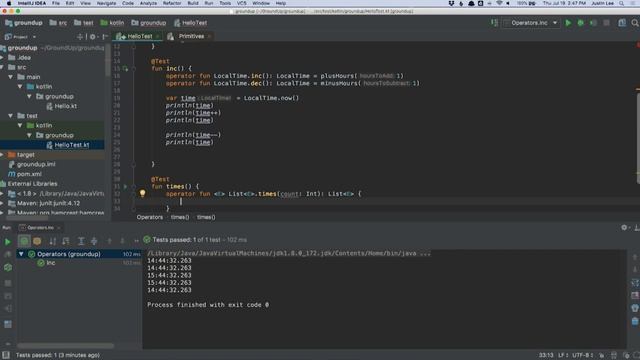Viewport: 640px width, 360px height.
Task: Click horizontal scrollbar below test results tree
Action: (65, 345)
